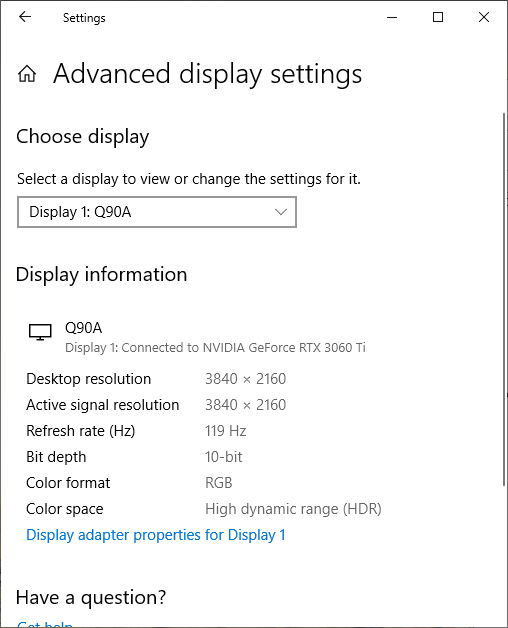This screenshot has height=628, width=508.
Task: Select the Advanced display settings heading
Action: click(208, 74)
